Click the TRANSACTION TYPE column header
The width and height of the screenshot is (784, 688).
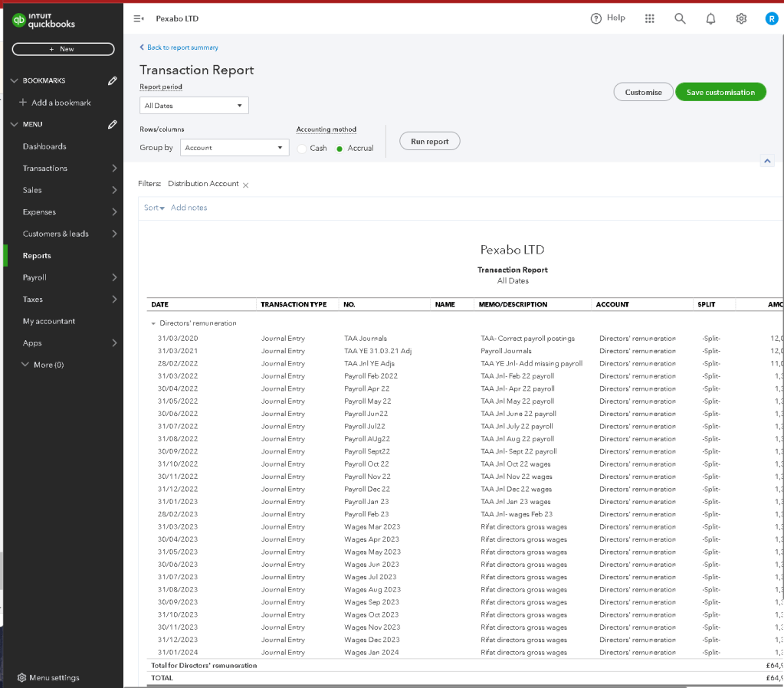coord(294,304)
